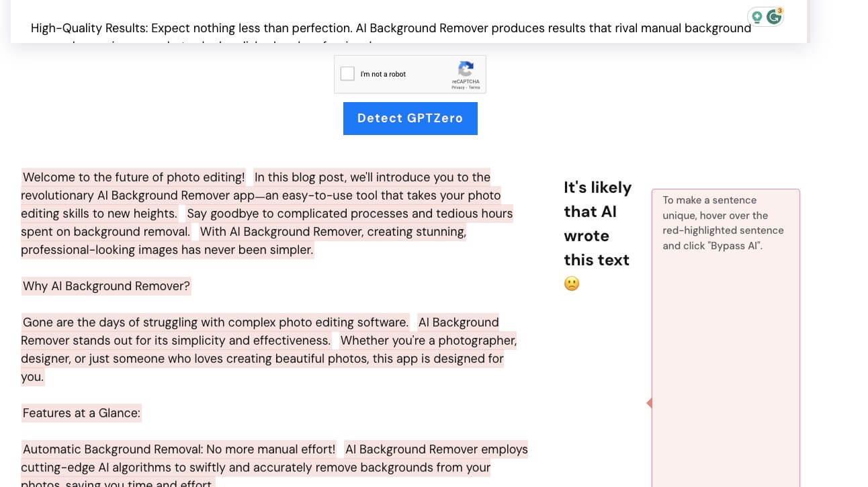Click the Detect GPTZero button
This screenshot has height=487, width=868.
[x=410, y=118]
